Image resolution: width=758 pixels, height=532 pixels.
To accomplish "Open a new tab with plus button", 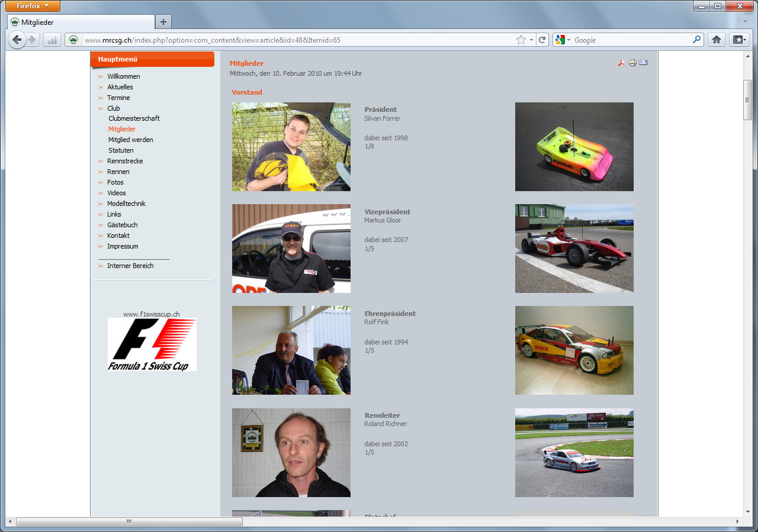I will click(163, 22).
